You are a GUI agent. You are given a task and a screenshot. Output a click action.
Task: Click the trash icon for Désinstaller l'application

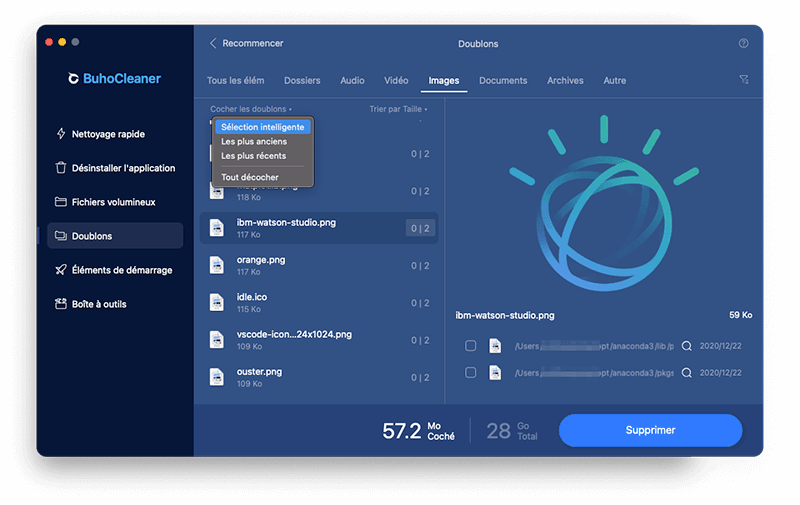(x=61, y=168)
